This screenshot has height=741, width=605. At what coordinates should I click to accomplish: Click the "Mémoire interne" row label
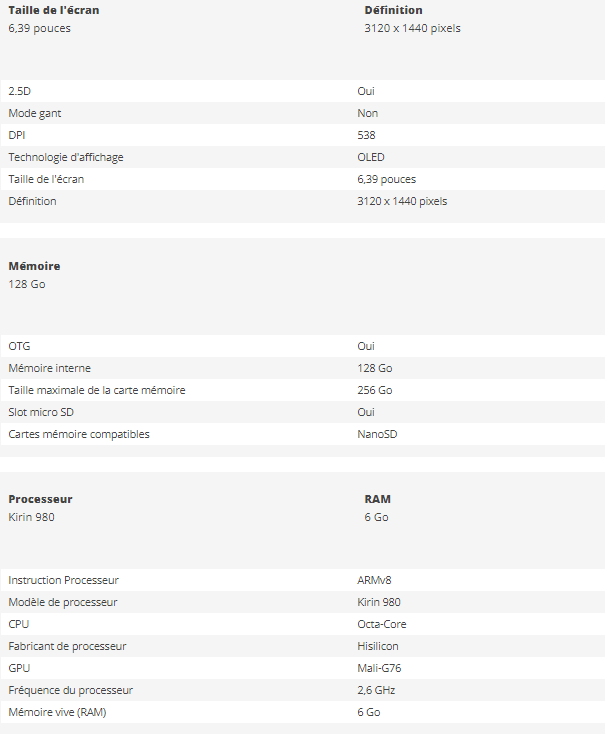(49, 368)
